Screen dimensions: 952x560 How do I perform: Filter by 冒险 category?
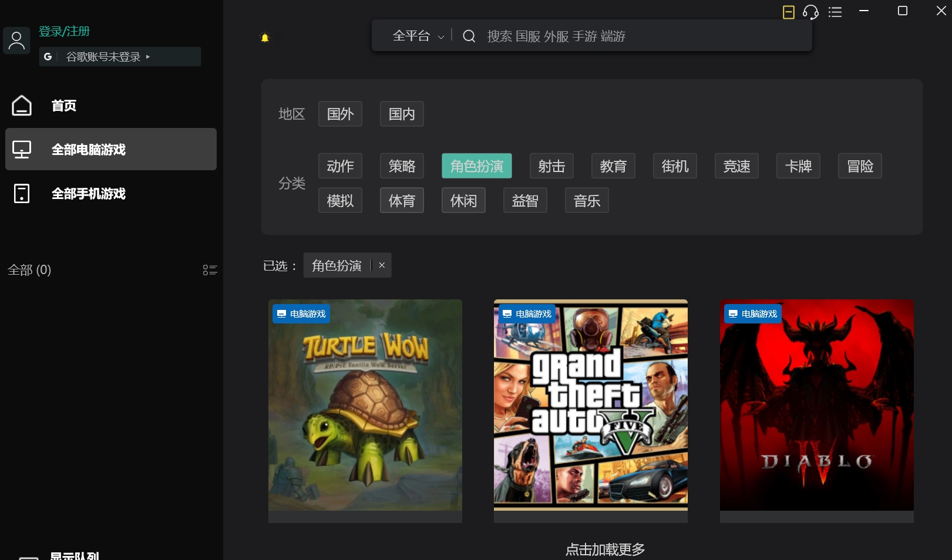[x=860, y=166]
